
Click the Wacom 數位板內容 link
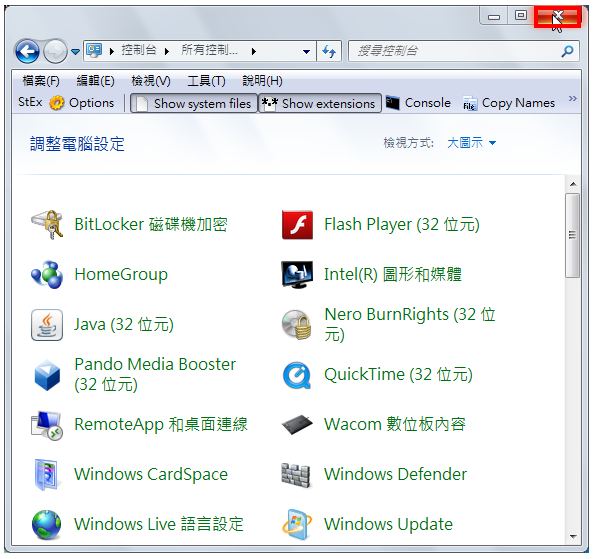(395, 425)
